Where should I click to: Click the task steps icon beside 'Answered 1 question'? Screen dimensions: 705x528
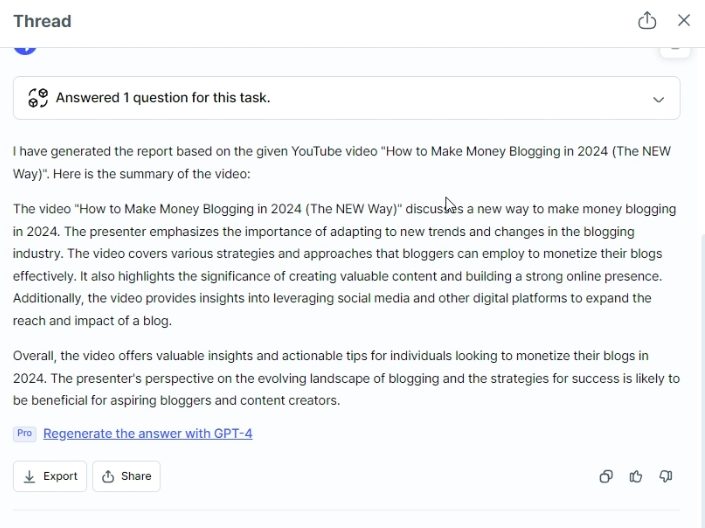(x=38, y=98)
